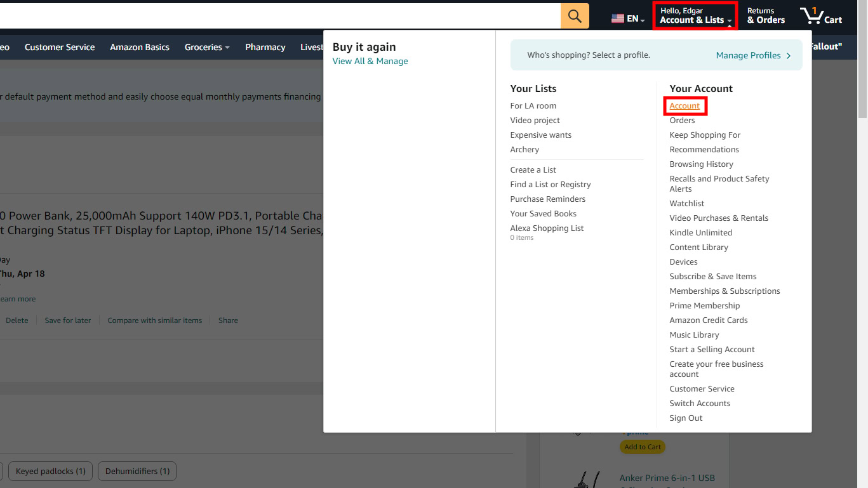Click the Account link under Your Account

[x=684, y=106]
